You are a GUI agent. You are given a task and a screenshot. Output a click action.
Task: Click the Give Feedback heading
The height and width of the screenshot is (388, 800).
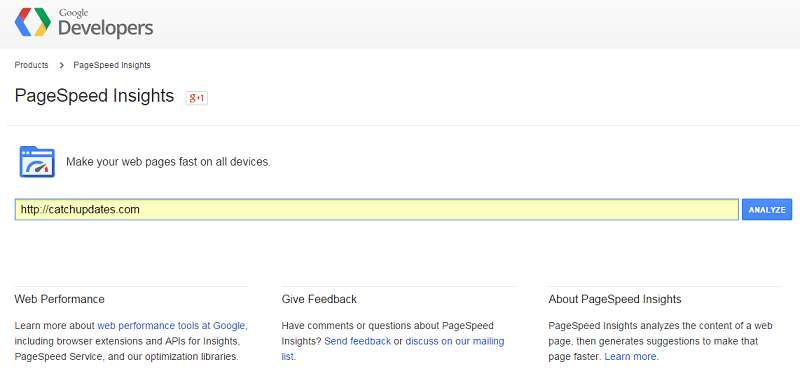pos(319,299)
